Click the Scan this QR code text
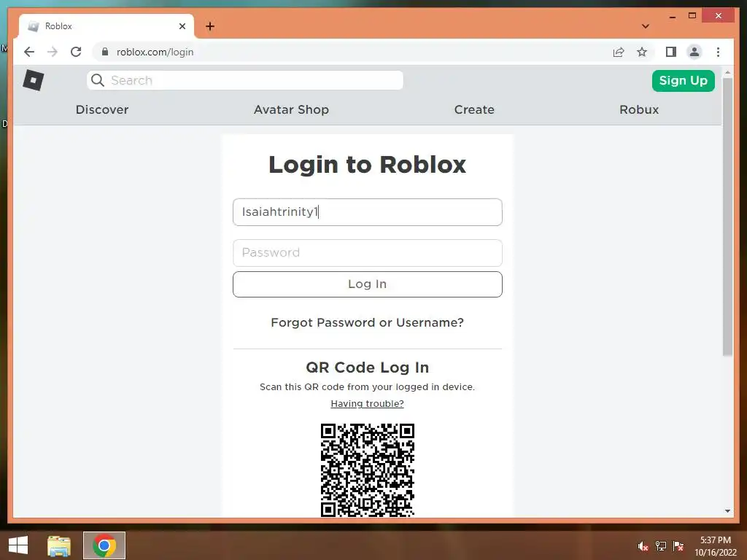This screenshot has height=560, width=747. point(368,386)
